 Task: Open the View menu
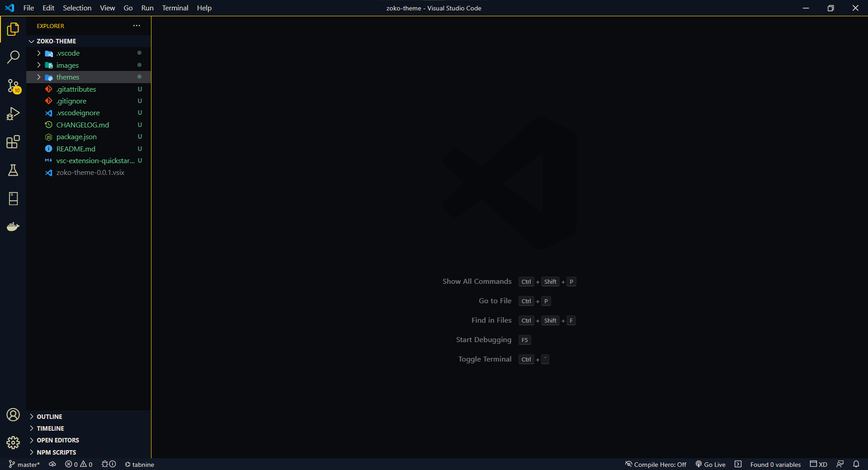tap(107, 8)
